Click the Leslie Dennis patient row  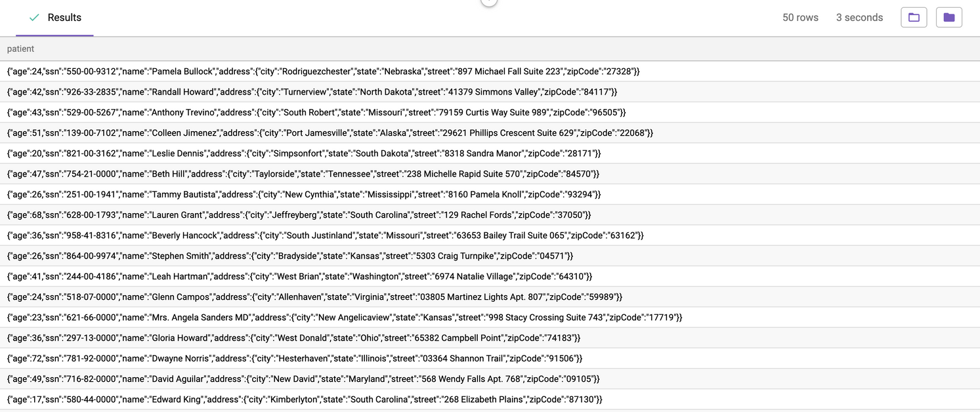pos(303,153)
